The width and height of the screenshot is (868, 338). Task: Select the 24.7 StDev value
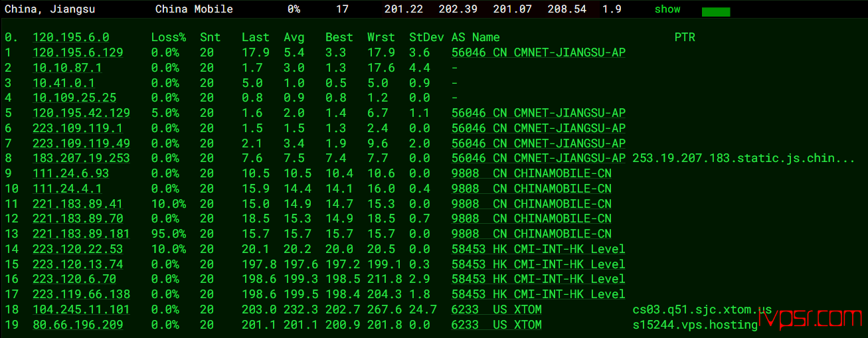[423, 309]
